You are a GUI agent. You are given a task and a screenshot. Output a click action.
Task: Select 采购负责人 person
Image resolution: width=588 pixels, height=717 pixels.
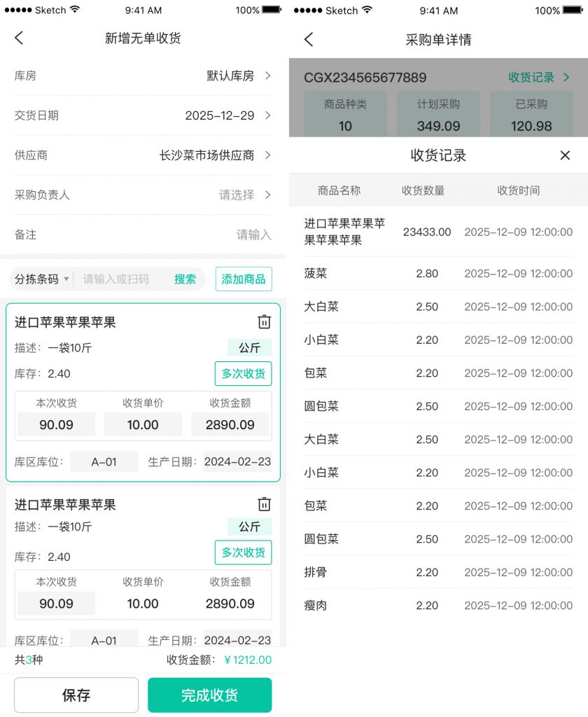coord(143,195)
